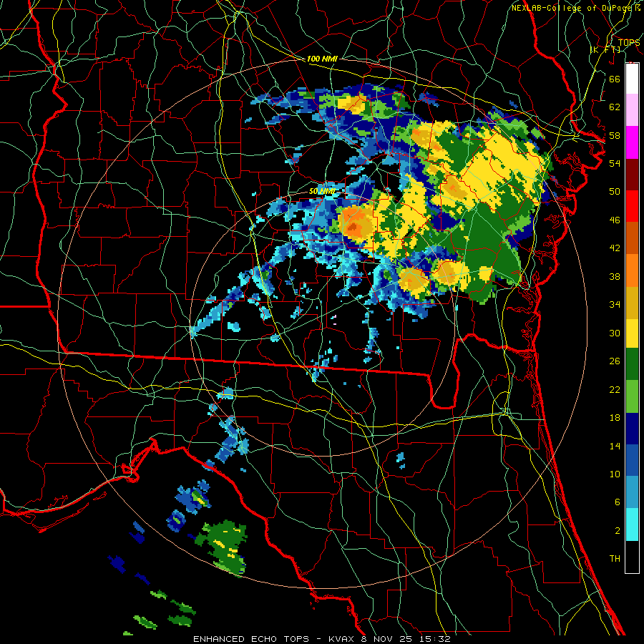The width and height of the screenshot is (644, 644).
Task: Click the light green legend swatch
Action: [632, 396]
